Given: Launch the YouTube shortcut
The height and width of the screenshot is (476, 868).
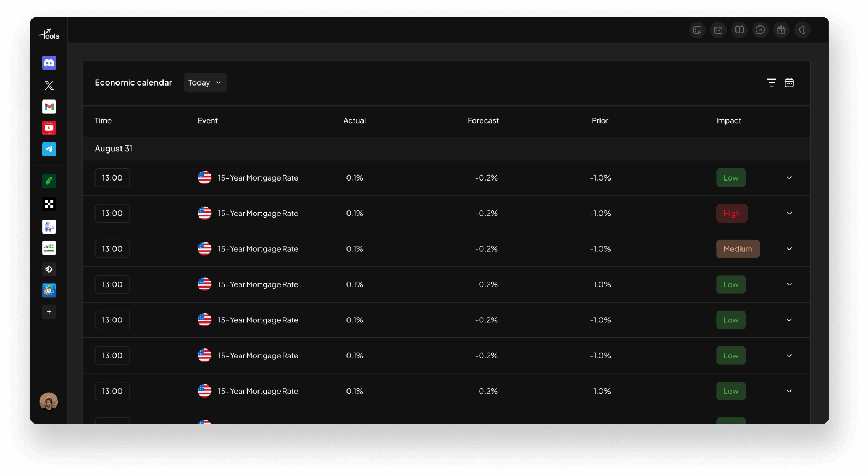Looking at the screenshot, I should [x=49, y=128].
